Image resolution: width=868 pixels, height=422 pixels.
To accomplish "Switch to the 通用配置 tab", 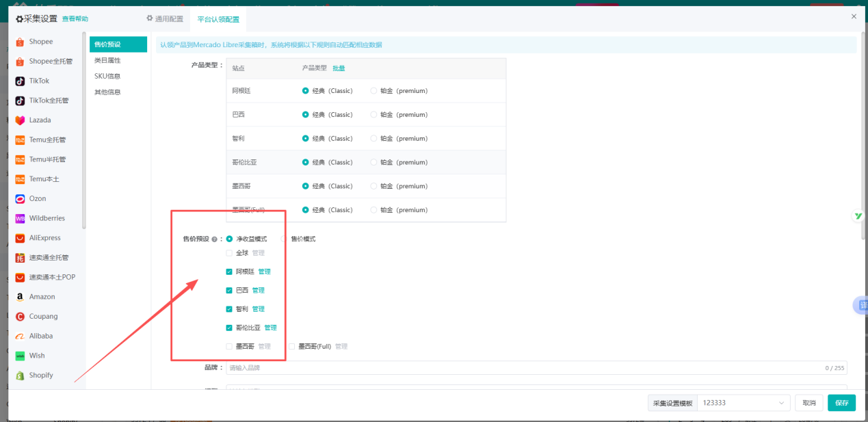I will click(165, 19).
